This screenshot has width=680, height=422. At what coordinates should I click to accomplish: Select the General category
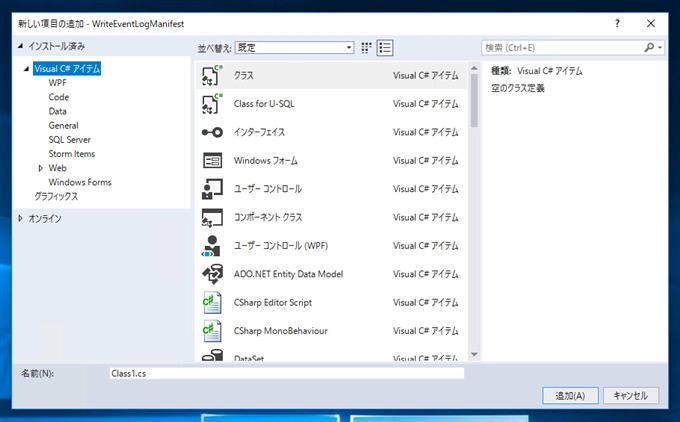(63, 126)
